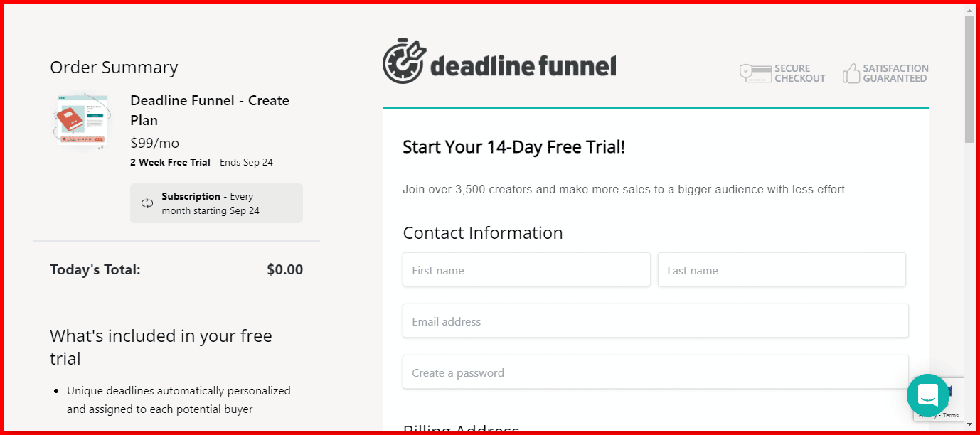
Task: Click the scrollbar up arrow
Action: tap(969, 9)
